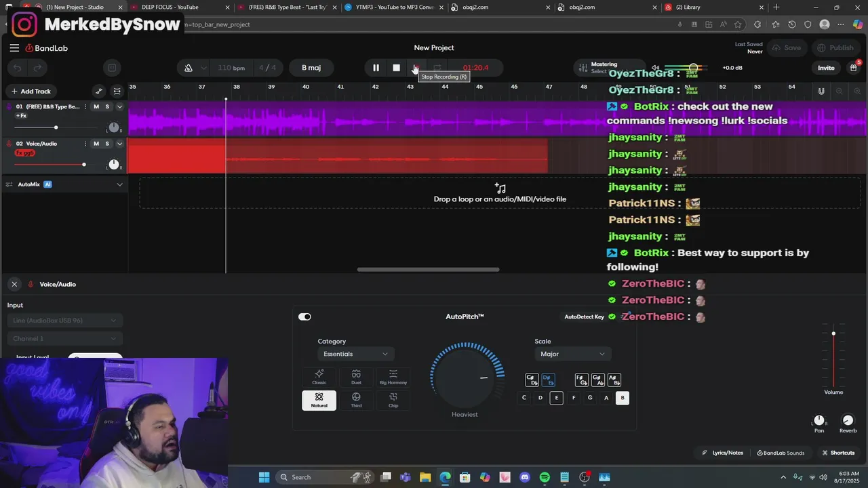Open the Shortcuts panel

pos(838,453)
